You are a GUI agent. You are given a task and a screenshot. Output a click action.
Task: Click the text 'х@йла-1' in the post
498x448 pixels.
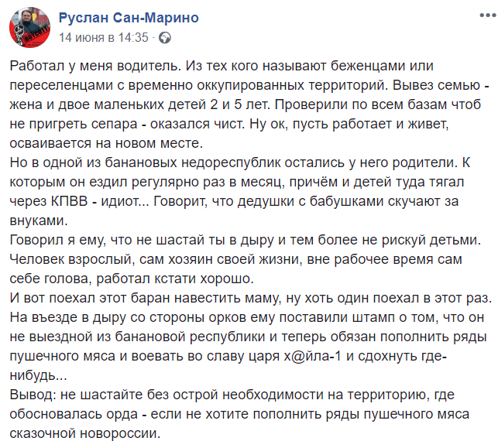tap(313, 356)
